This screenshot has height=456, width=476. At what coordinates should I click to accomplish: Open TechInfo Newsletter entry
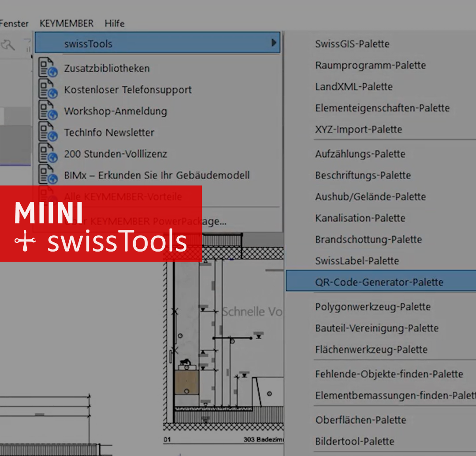tap(109, 133)
